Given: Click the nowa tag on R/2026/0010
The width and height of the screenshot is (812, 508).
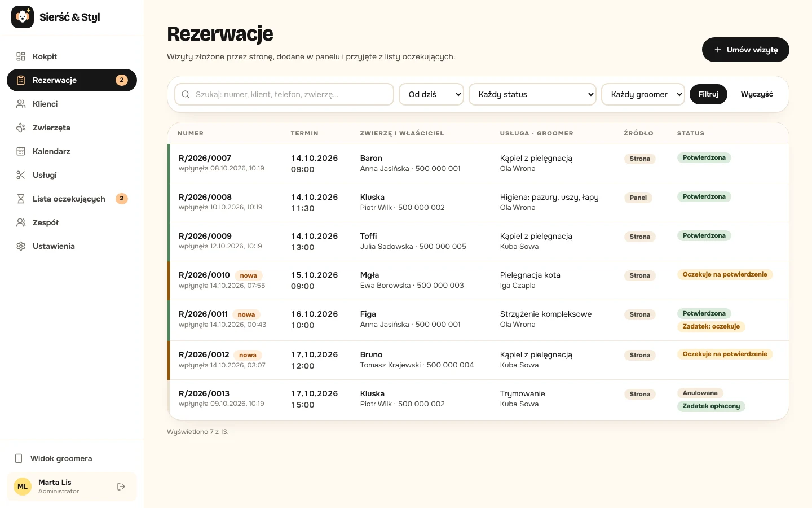Looking at the screenshot, I should click(x=249, y=275).
